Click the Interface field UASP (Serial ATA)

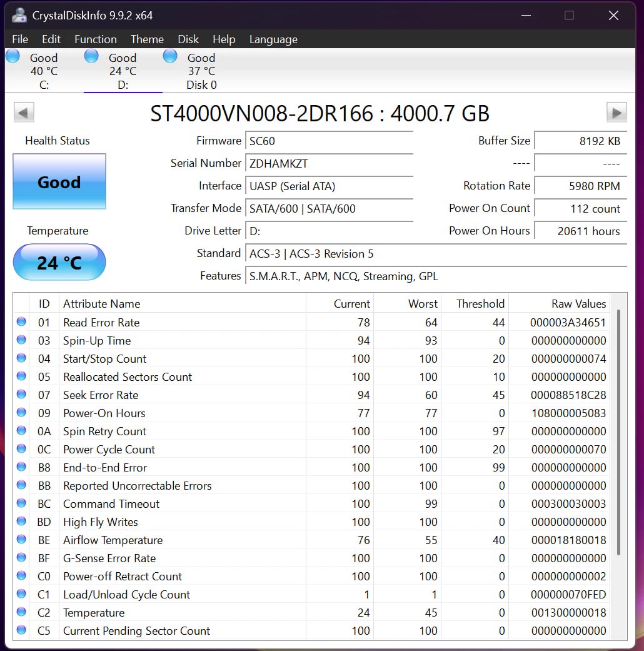point(330,186)
